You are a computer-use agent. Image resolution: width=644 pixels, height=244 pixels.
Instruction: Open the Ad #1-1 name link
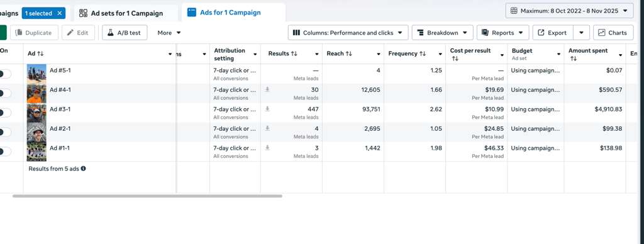click(x=60, y=148)
